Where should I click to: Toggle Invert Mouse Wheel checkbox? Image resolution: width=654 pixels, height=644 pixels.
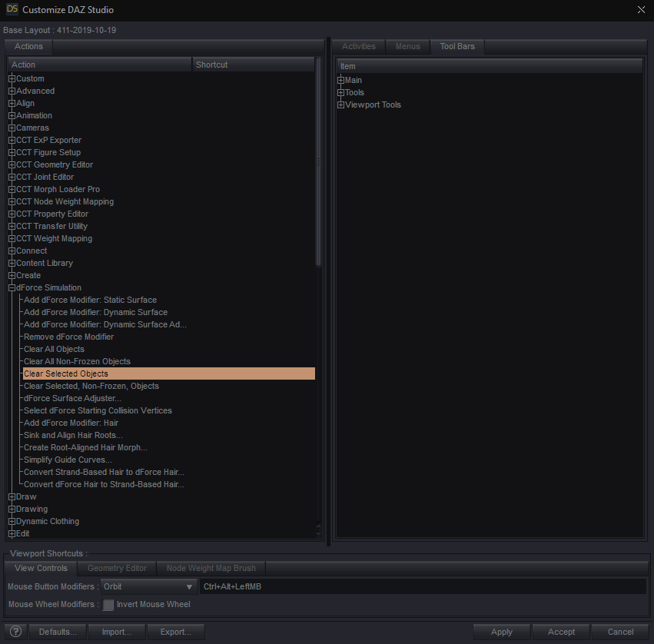click(108, 604)
